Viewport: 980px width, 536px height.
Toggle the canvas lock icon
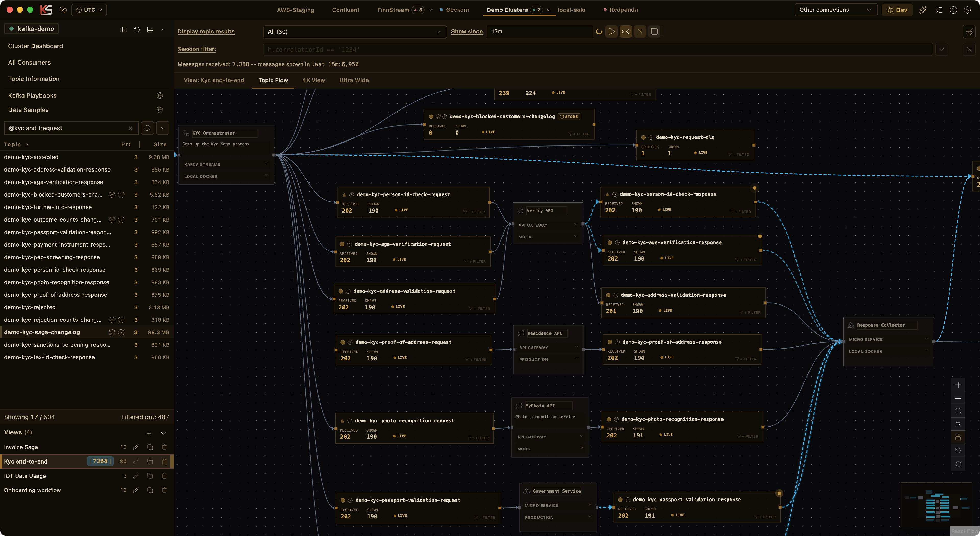[x=958, y=437]
